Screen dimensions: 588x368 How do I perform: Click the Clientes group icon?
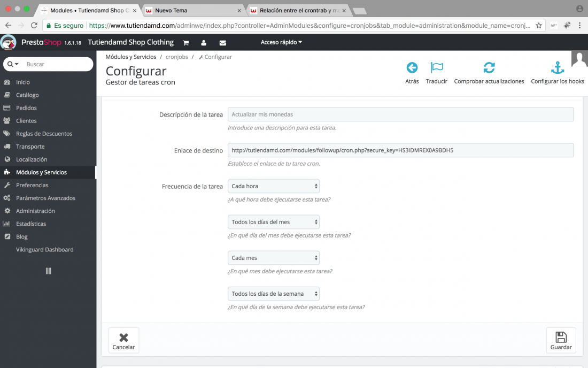pyautogui.click(x=7, y=121)
